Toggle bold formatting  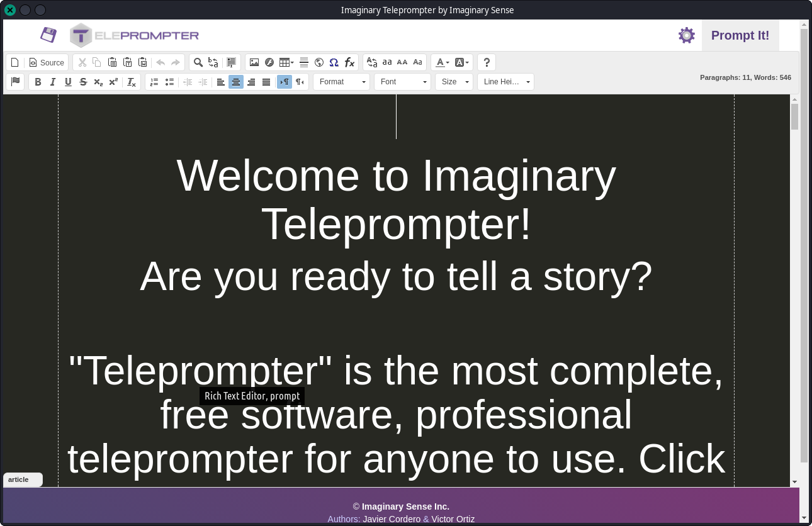[x=38, y=82]
